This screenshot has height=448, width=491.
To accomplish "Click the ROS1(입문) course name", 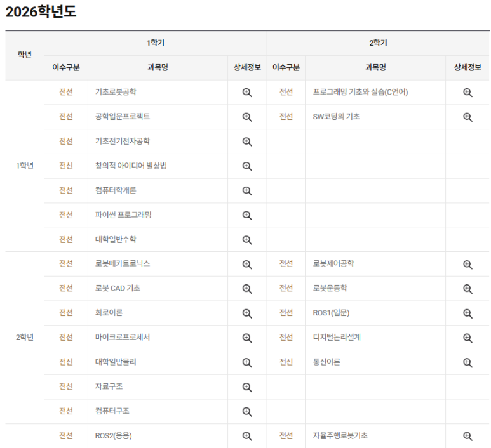I will click(332, 313).
